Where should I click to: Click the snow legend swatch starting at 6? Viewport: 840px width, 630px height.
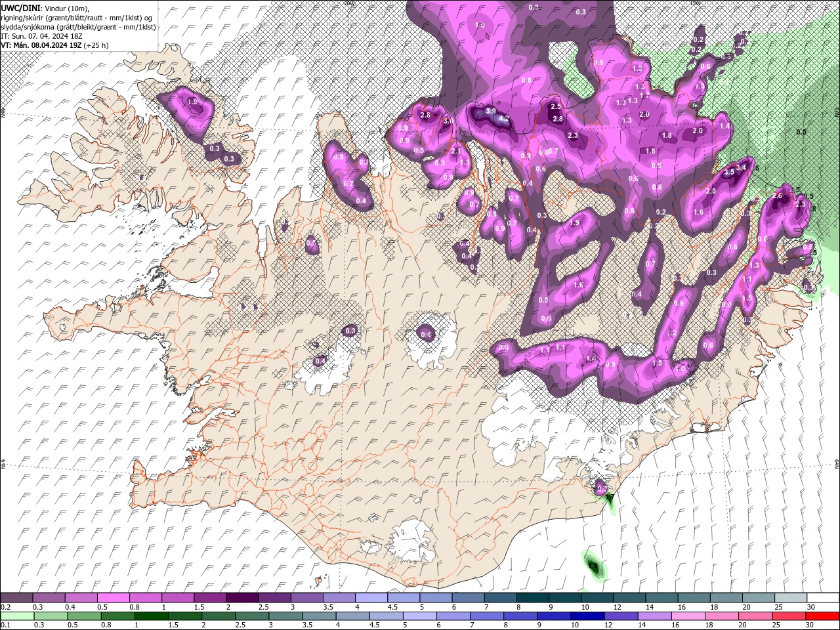coord(467,598)
